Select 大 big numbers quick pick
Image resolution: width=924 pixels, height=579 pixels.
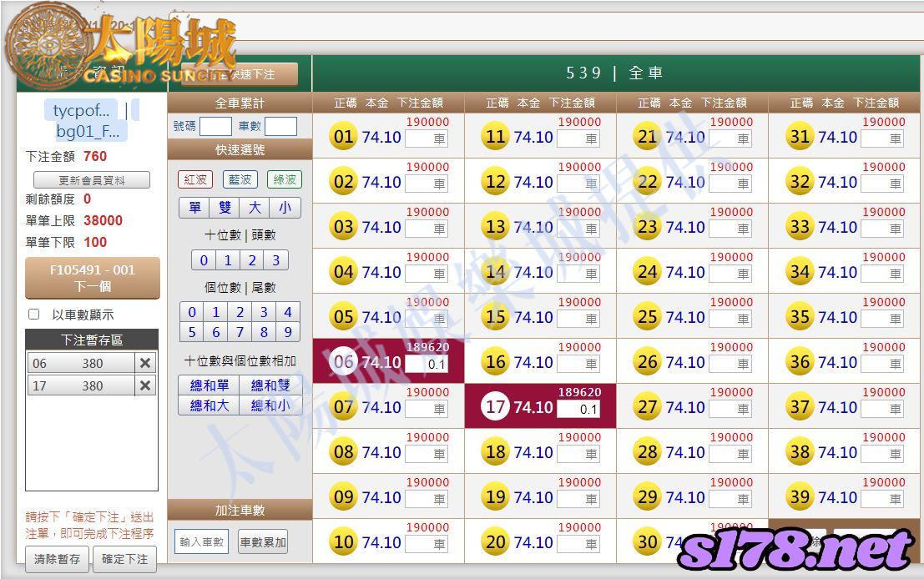click(x=255, y=208)
